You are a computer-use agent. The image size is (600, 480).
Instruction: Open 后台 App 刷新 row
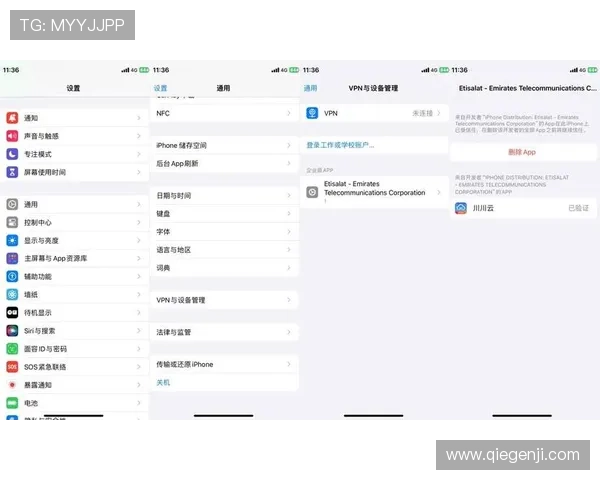click(224, 163)
